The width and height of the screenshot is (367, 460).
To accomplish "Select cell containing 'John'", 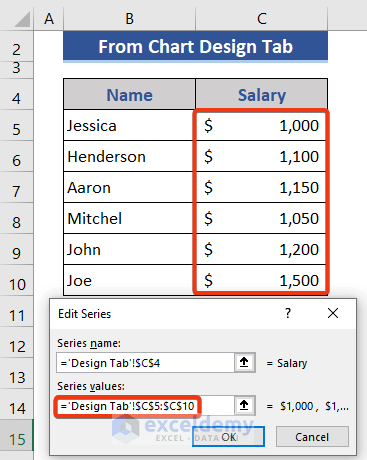I will coord(129,249).
